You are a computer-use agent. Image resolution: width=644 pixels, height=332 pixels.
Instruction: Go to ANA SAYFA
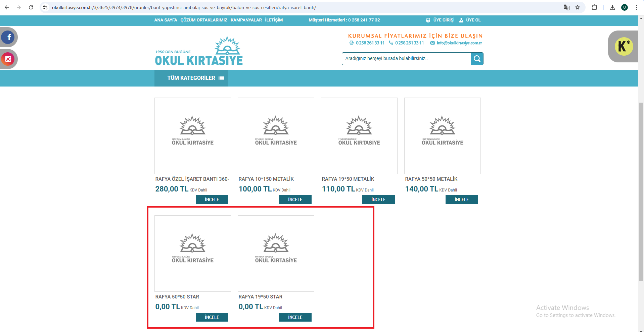click(x=166, y=20)
